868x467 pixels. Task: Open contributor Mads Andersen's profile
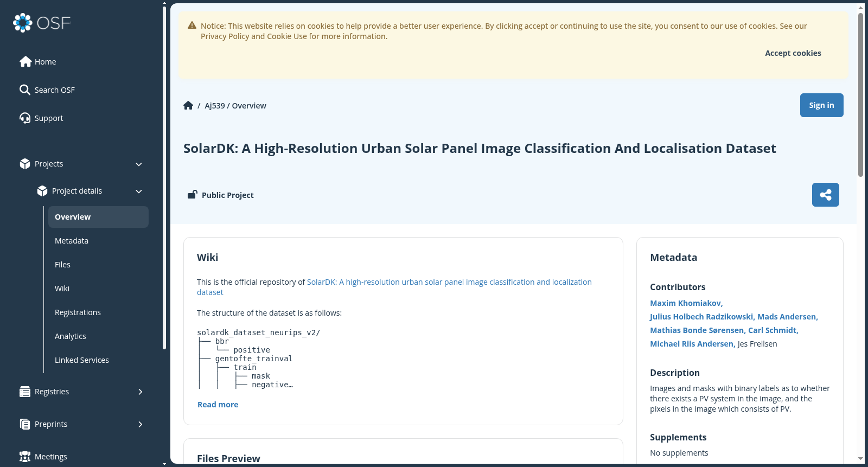pos(788,317)
